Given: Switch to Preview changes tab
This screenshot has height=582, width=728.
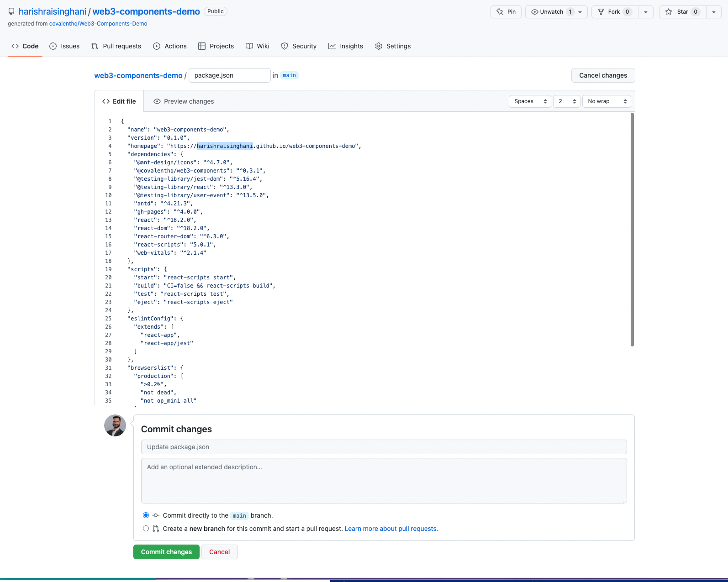Looking at the screenshot, I should pyautogui.click(x=184, y=101).
